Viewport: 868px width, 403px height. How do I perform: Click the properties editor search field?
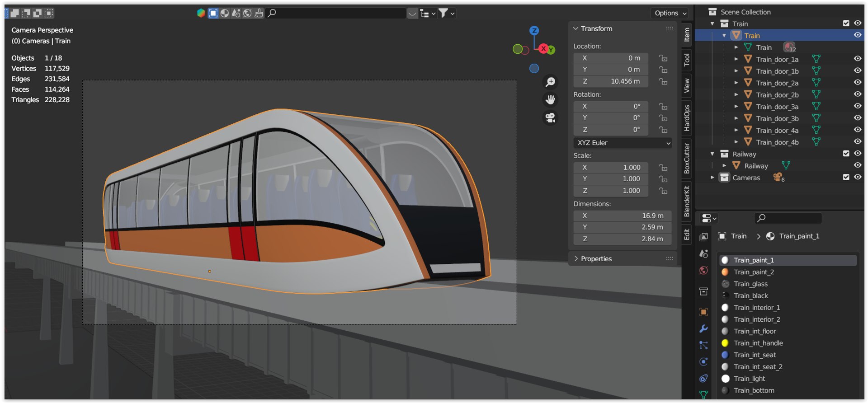pyautogui.click(x=788, y=218)
